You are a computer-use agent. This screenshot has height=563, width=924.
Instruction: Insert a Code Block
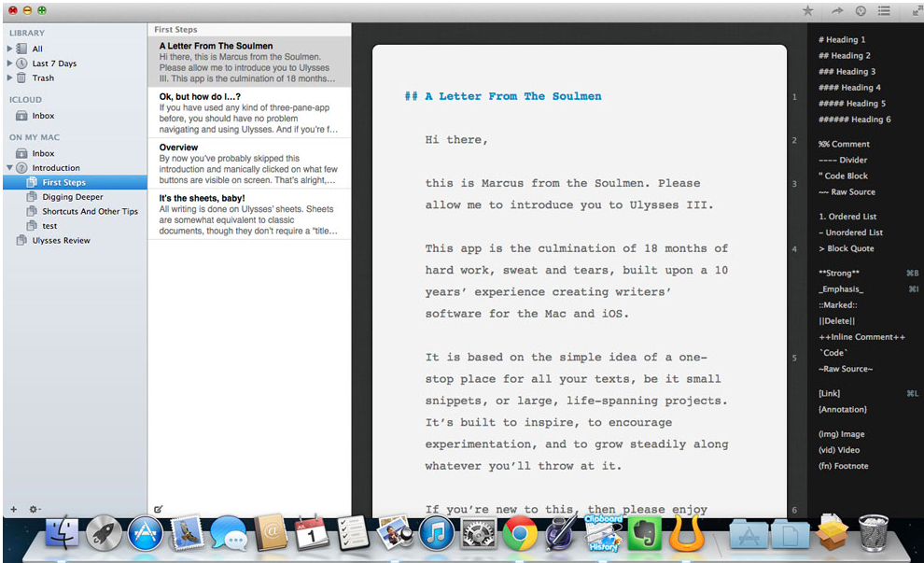[x=843, y=176]
